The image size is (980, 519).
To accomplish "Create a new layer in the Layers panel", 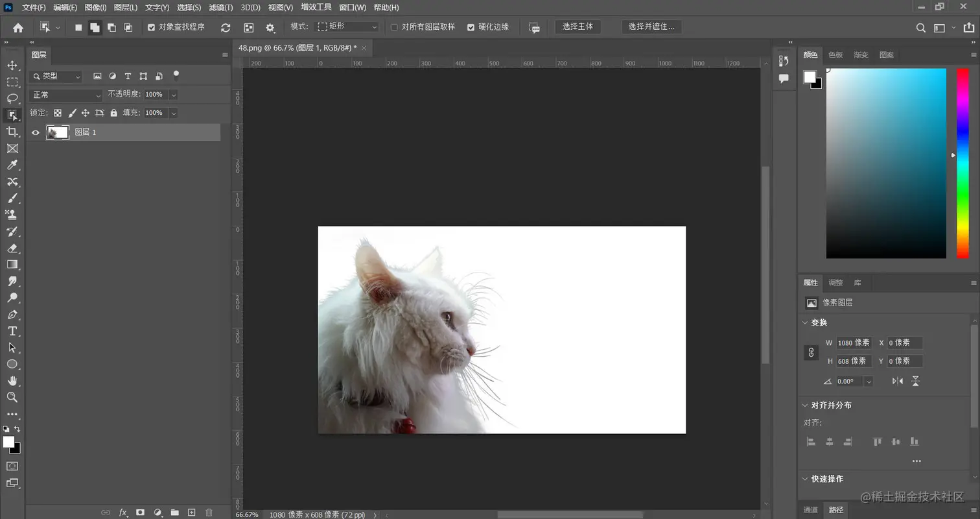I will click(x=192, y=513).
